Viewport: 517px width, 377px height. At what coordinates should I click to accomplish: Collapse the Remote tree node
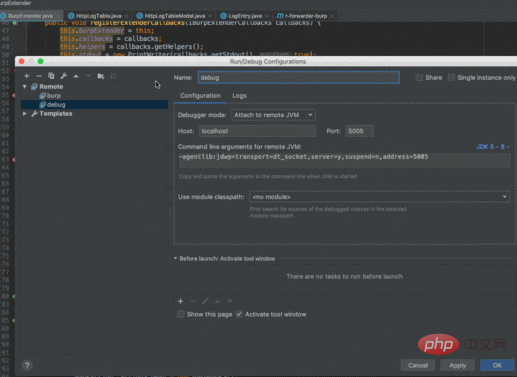click(x=25, y=87)
